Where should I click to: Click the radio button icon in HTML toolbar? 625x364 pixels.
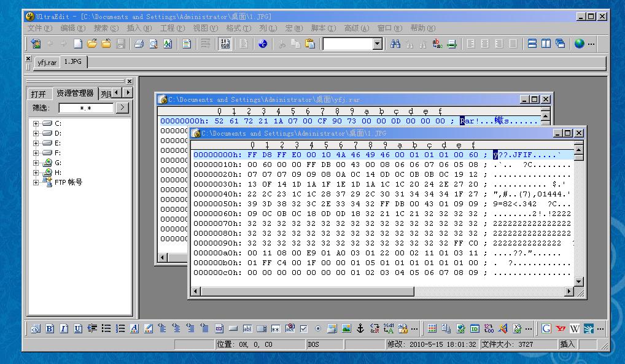(317, 328)
